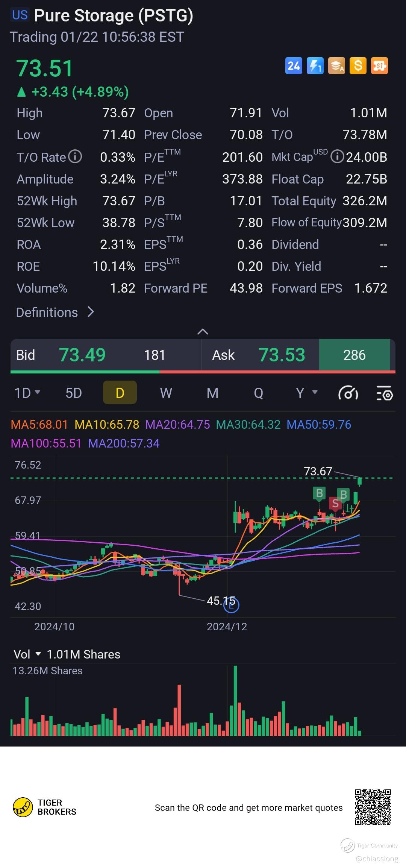Tap the current price 73.51

(44, 68)
